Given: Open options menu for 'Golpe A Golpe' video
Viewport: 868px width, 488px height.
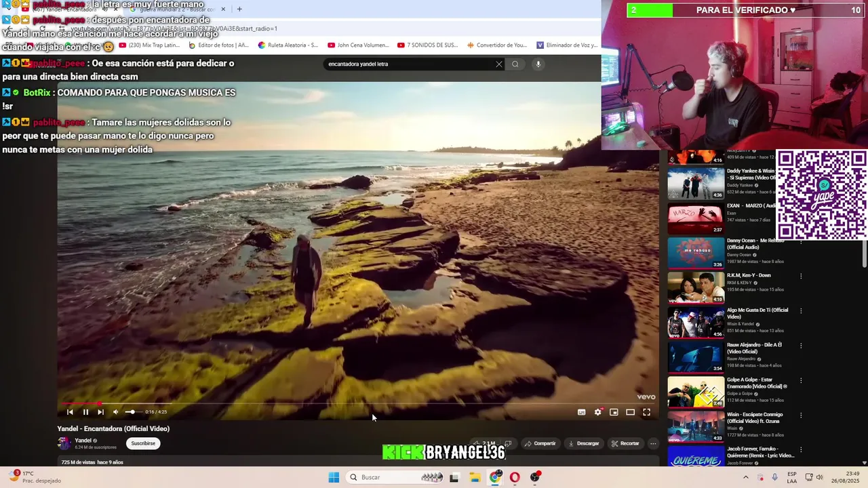Looking at the screenshot, I should (801, 380).
